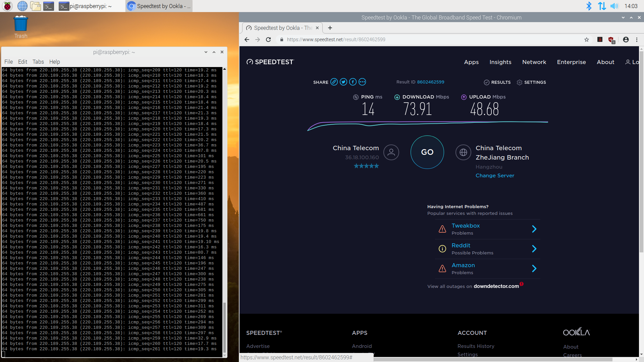The width and height of the screenshot is (644, 362).
Task: Open the terminal Tabs menu
Action: 38,62
